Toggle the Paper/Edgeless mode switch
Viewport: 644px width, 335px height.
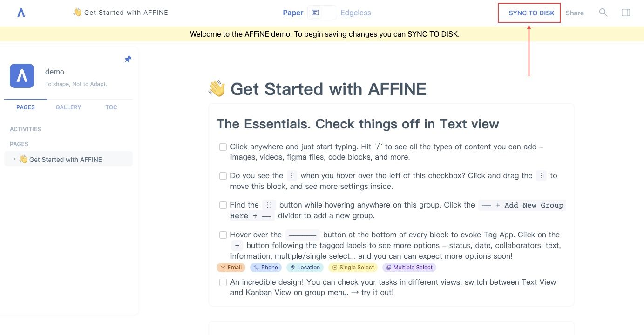click(x=322, y=13)
